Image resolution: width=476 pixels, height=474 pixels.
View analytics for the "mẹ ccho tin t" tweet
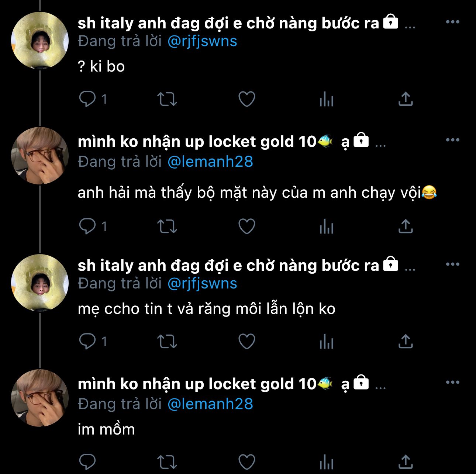coord(327,342)
